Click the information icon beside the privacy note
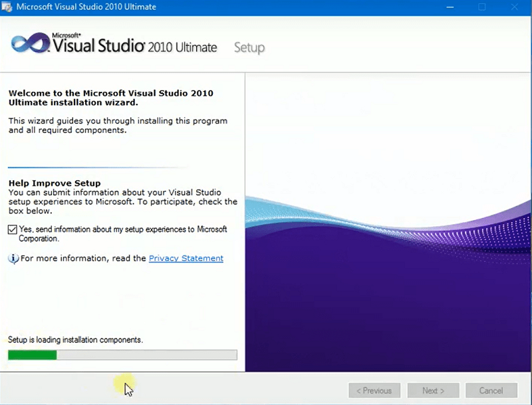532x405 pixels. pyautogui.click(x=13, y=259)
